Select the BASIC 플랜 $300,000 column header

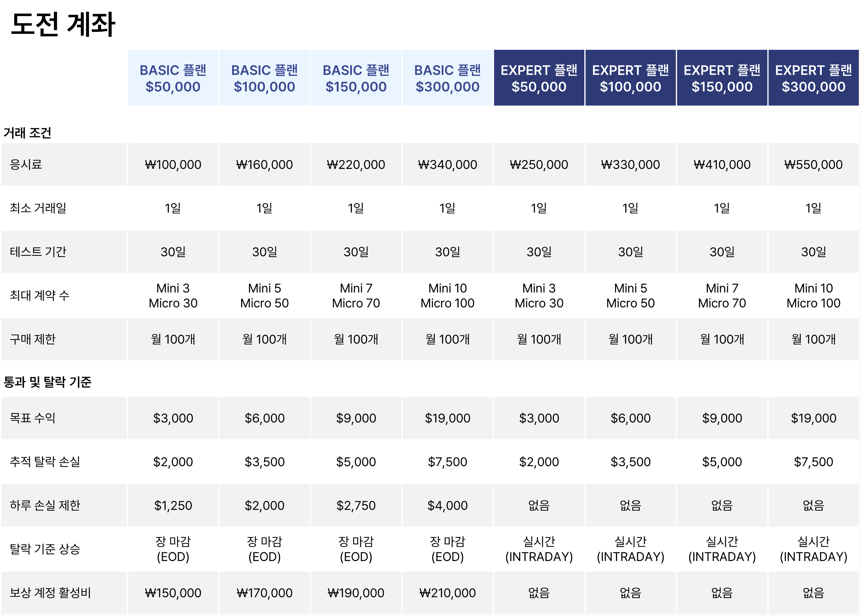tap(448, 78)
